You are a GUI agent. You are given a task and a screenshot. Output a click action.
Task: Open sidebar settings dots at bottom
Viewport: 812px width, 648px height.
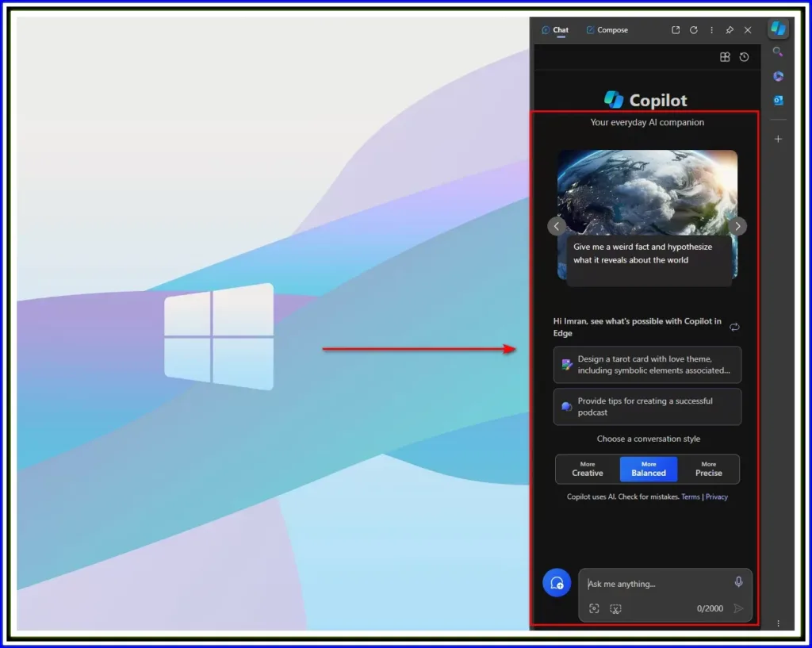(778, 623)
